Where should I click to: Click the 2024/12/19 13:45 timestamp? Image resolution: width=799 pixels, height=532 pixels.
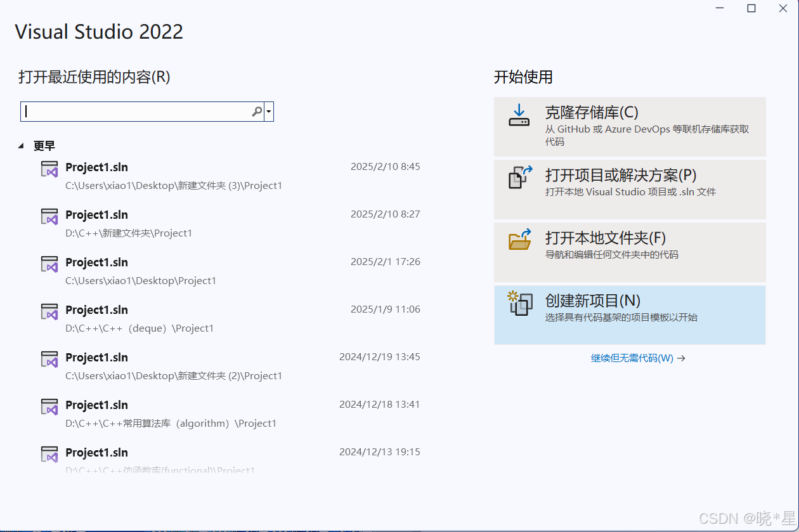coord(380,357)
